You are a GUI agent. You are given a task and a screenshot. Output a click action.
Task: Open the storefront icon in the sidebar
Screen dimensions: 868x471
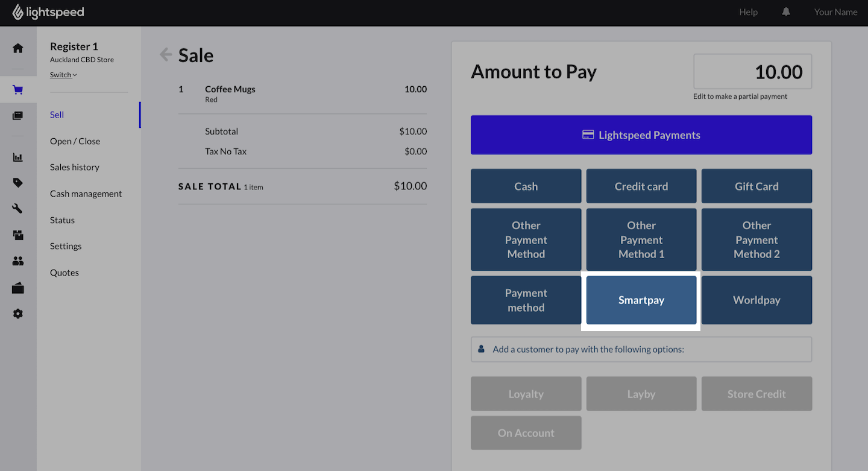(x=18, y=288)
